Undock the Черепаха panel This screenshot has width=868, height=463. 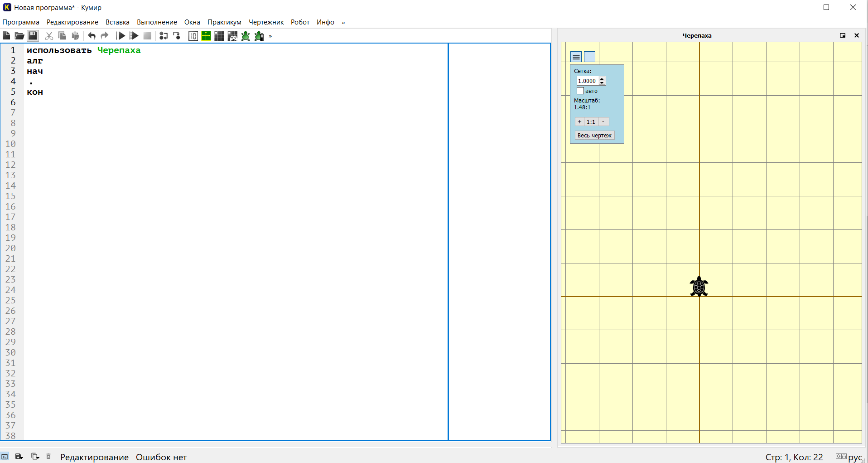point(843,35)
